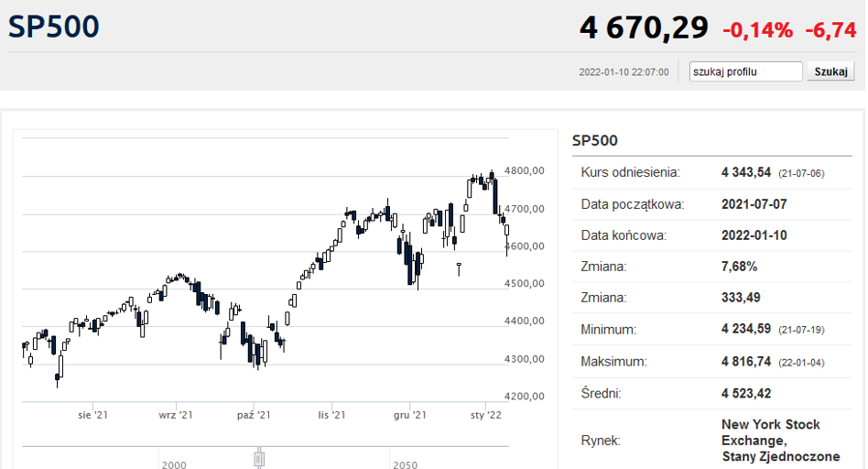This screenshot has height=469, width=868.
Task: Select the "paź '21" month on chart axis
Action: pyautogui.click(x=254, y=416)
